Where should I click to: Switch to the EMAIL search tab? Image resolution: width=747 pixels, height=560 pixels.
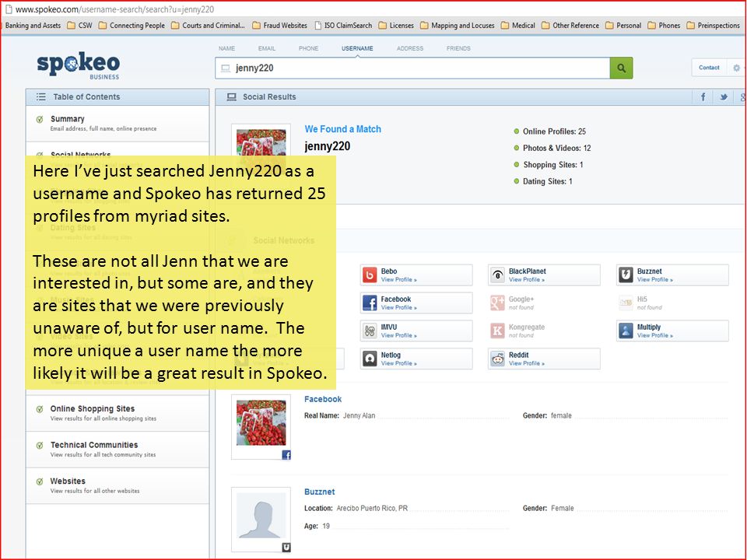click(x=267, y=48)
